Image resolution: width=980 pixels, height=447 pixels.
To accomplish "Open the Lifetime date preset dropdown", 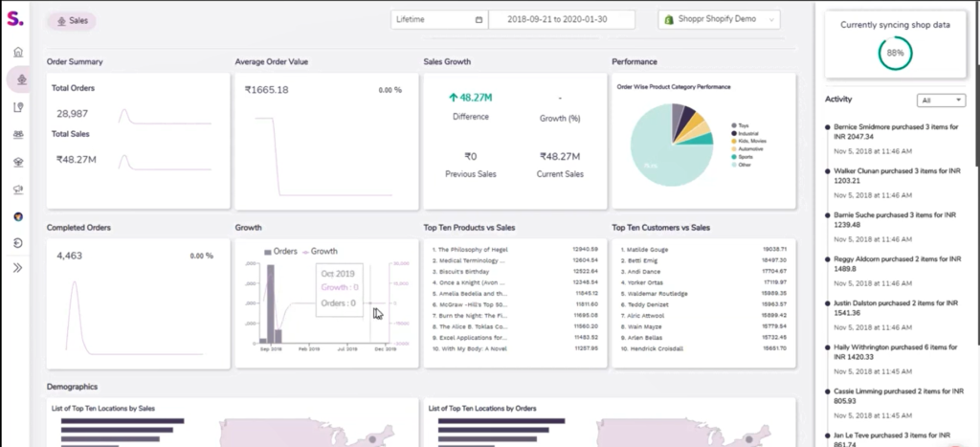I will (437, 19).
